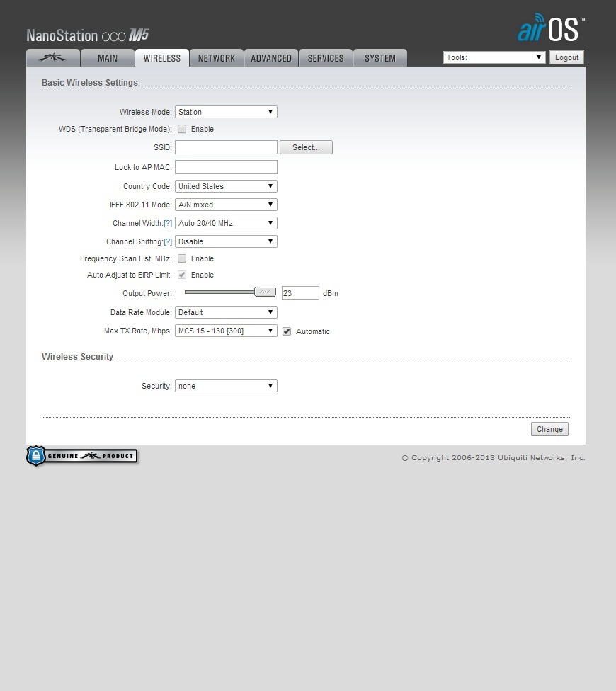Viewport: 616px width, 691px height.
Task: Expand the Channel Shifting dropdown
Action: point(226,241)
